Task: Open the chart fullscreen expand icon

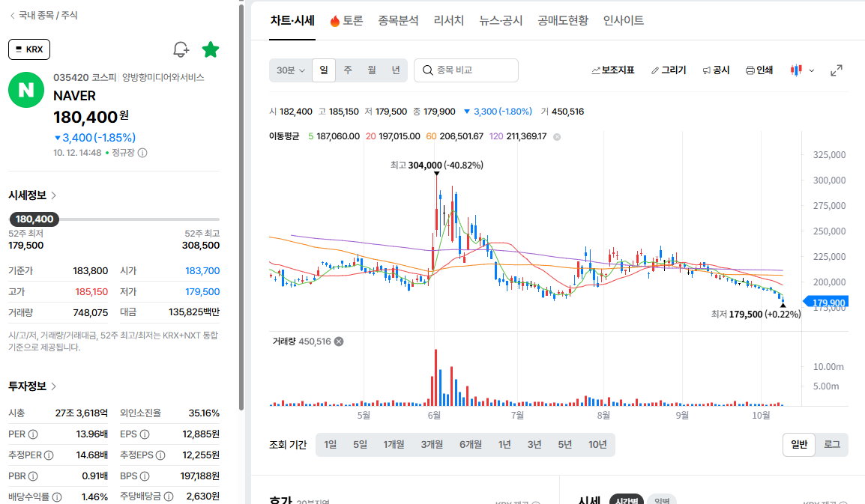Action: [x=837, y=70]
